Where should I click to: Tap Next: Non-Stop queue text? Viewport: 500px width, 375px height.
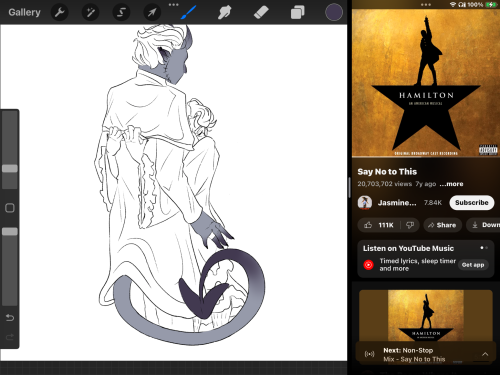coord(408,350)
